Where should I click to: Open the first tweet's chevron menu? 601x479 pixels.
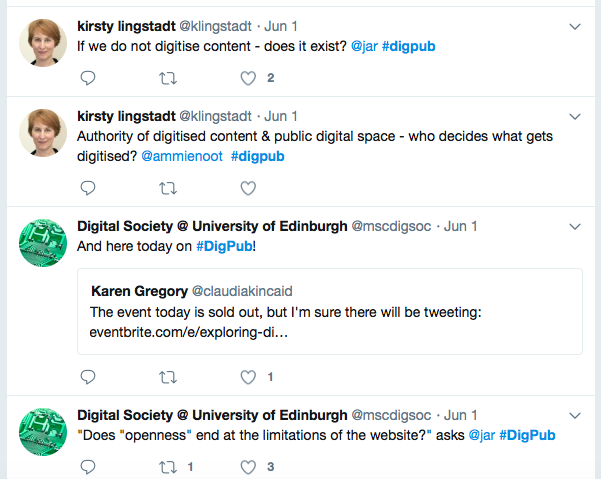coord(575,26)
